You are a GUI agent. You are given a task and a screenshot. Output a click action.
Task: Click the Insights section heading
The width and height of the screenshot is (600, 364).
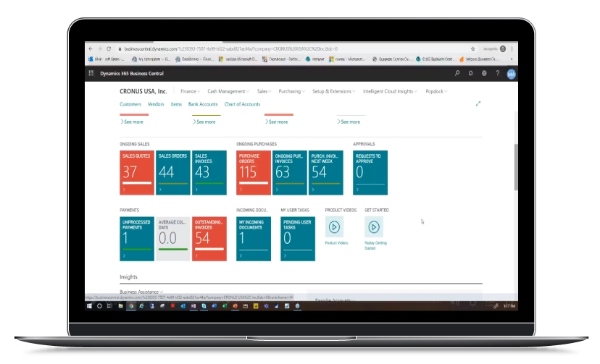pos(128,277)
